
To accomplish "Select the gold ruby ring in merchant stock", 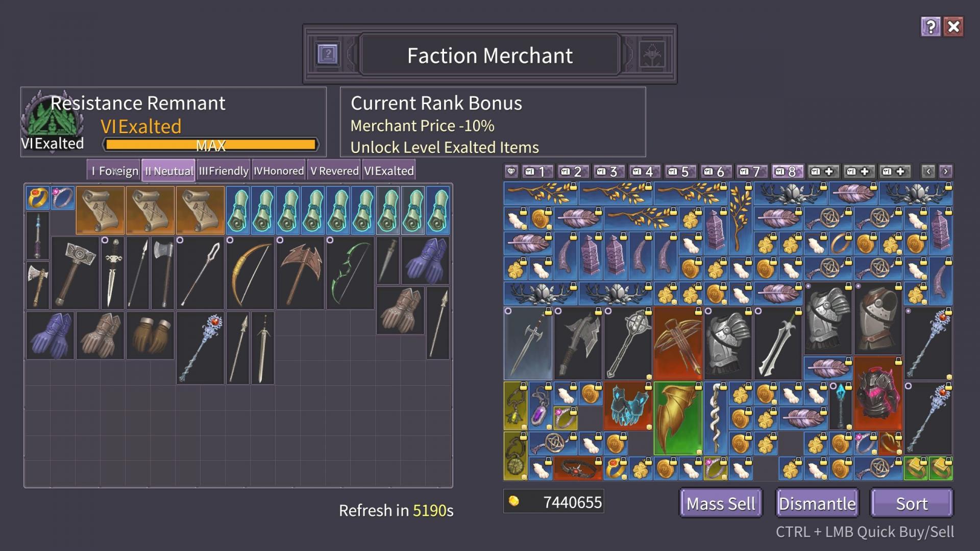I will 38,198.
